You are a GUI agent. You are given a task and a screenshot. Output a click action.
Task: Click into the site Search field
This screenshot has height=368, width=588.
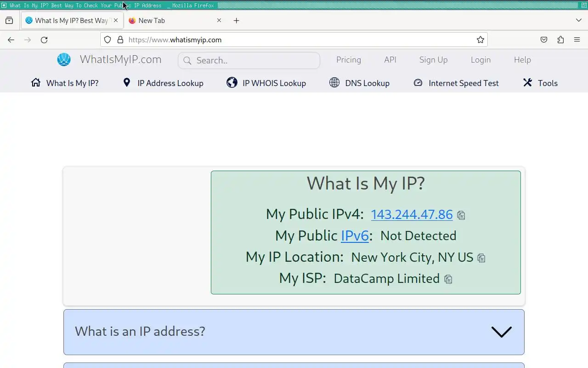(249, 60)
